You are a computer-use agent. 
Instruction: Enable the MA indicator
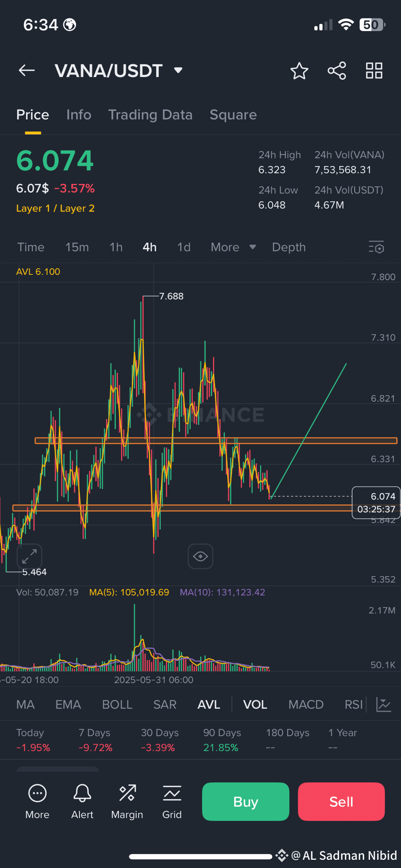coord(25,704)
